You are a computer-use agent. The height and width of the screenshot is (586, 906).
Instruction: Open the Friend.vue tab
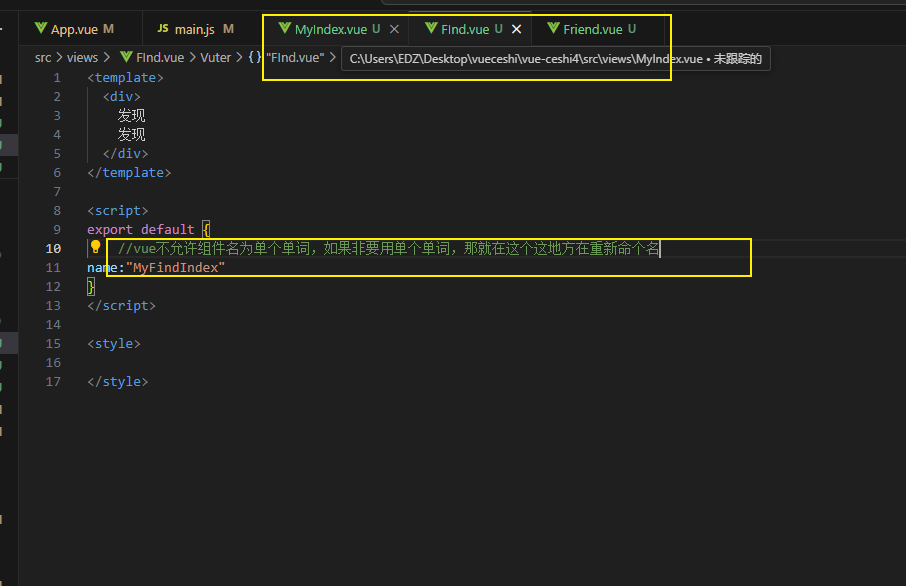(592, 29)
